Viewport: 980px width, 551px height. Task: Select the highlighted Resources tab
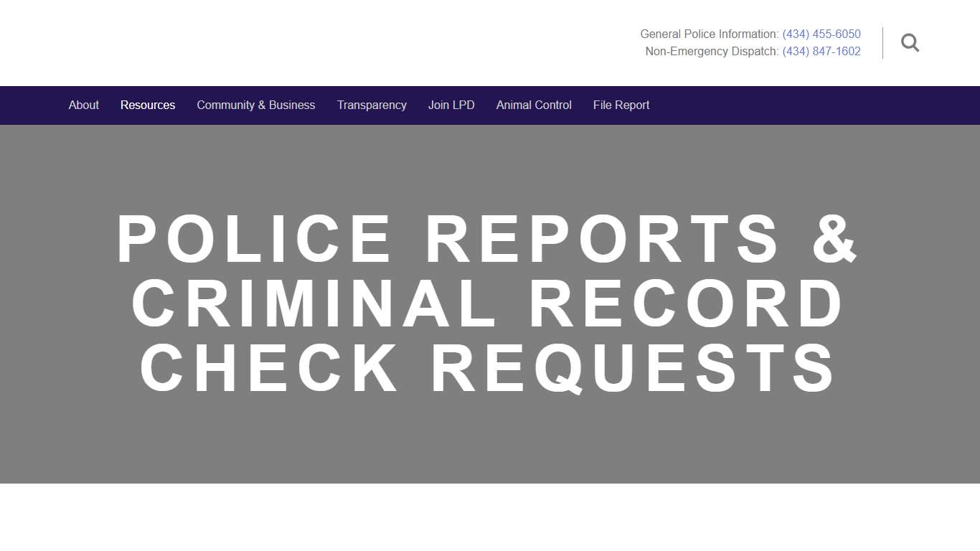pyautogui.click(x=147, y=105)
